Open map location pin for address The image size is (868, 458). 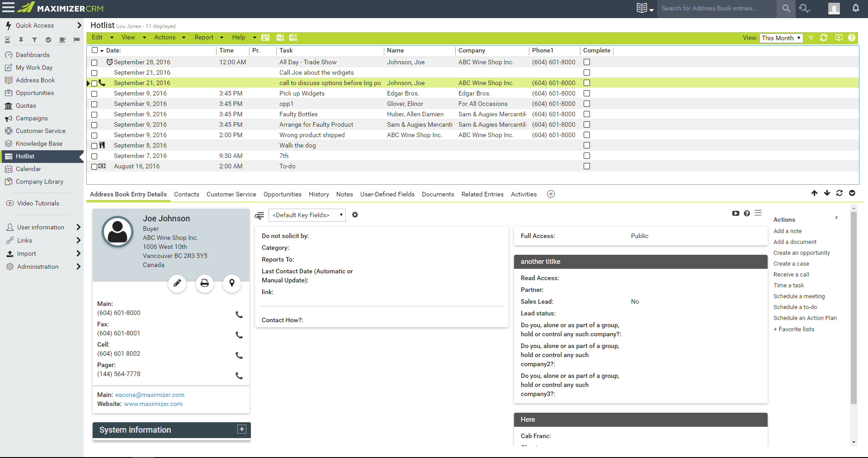pyautogui.click(x=232, y=283)
